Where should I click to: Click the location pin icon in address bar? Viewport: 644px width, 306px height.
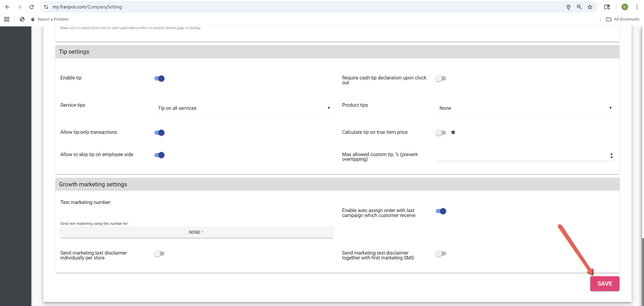pos(568,7)
